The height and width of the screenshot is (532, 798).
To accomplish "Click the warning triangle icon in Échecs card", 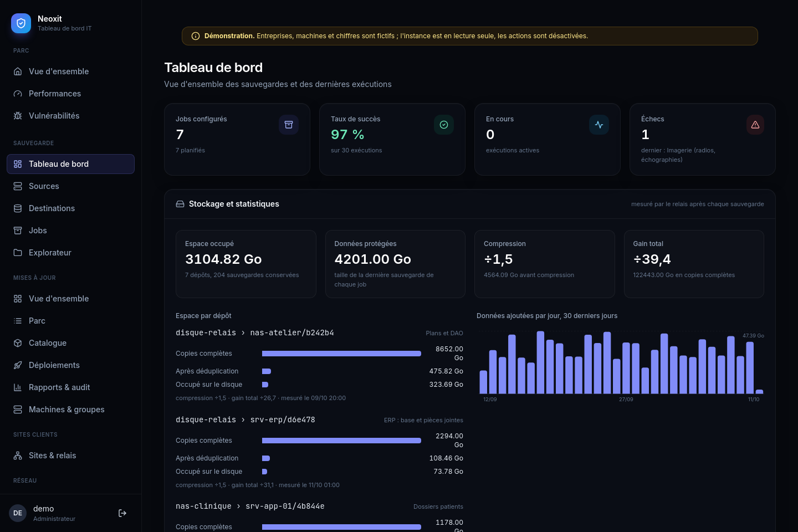I will coord(755,125).
